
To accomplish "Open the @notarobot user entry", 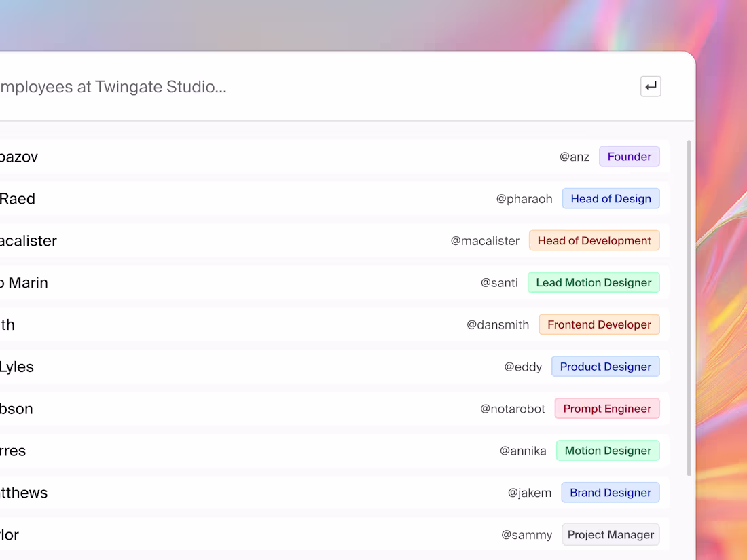I will click(x=513, y=409).
